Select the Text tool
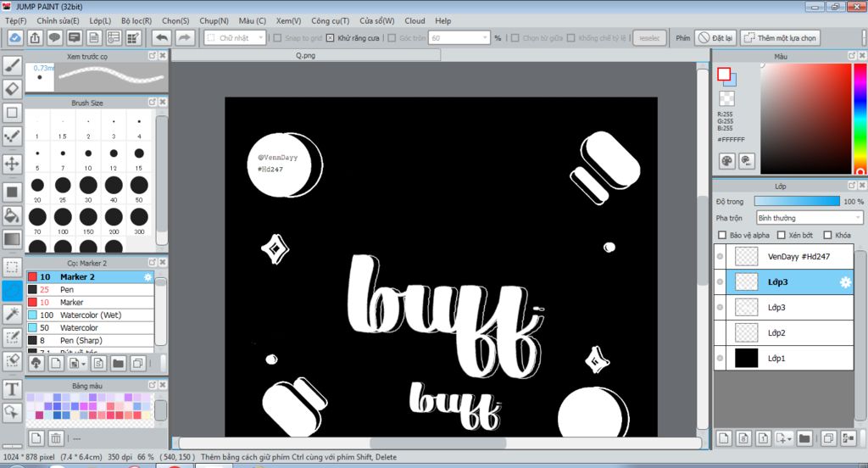The width and height of the screenshot is (868, 468). [12, 389]
